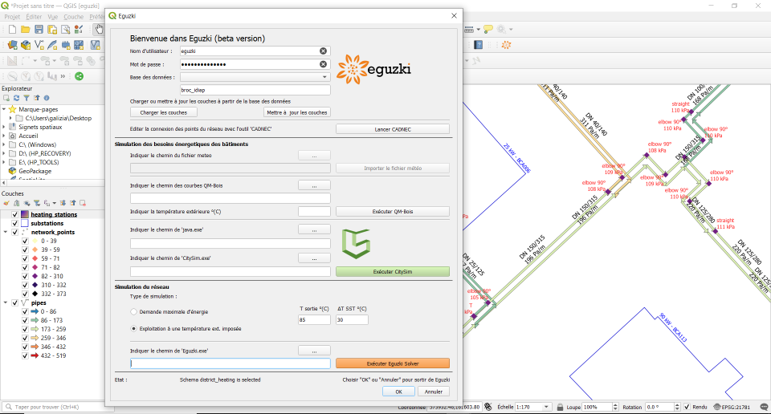Image resolution: width=771 pixels, height=414 pixels.
Task: Click the EPSG:21781 projection icon in status bar
Action: click(717, 407)
